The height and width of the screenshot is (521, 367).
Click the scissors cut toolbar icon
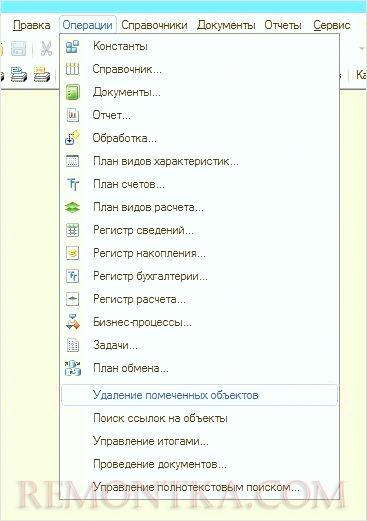(46, 49)
